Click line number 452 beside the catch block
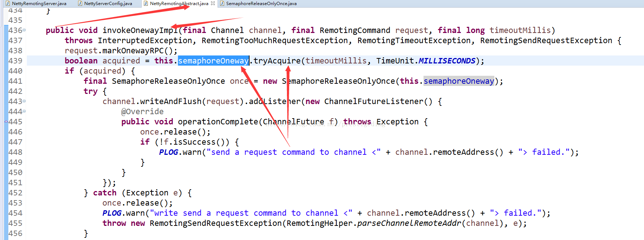 coord(15,193)
